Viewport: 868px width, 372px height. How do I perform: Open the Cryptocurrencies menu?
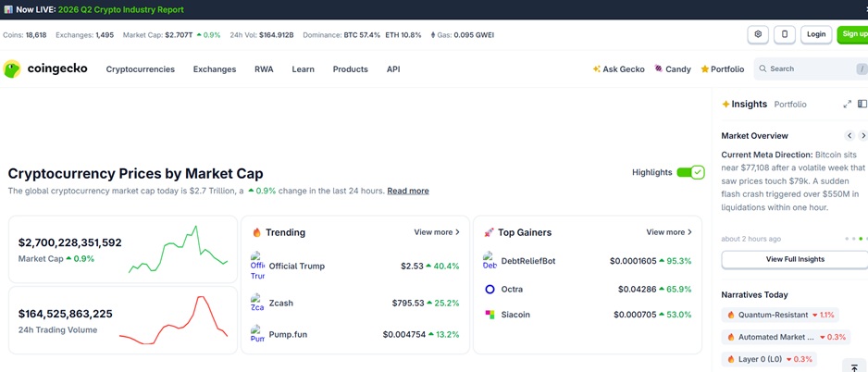pyautogui.click(x=140, y=69)
